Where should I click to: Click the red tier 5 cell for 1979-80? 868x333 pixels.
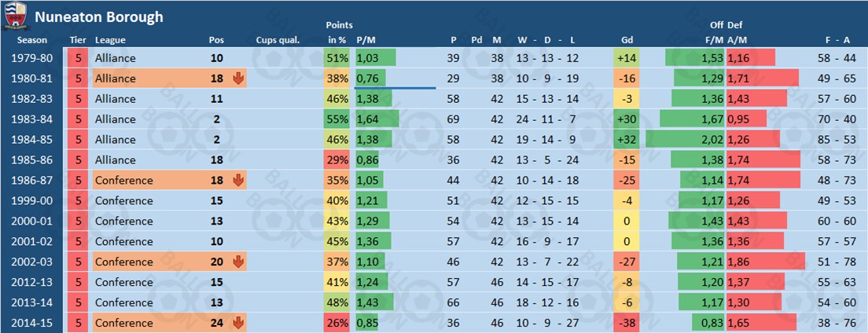pos(78,58)
